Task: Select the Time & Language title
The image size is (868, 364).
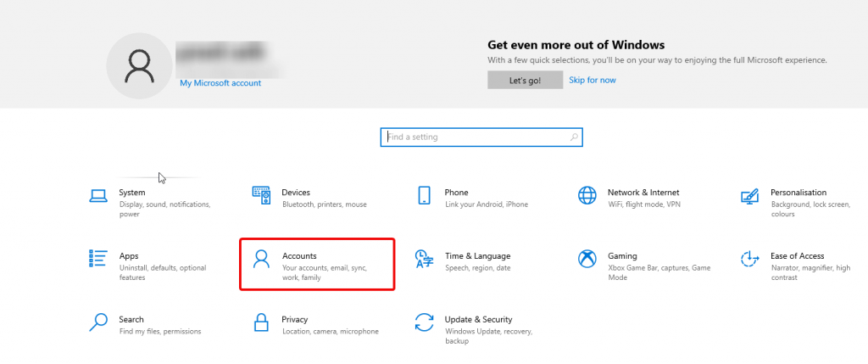Action: coord(478,256)
